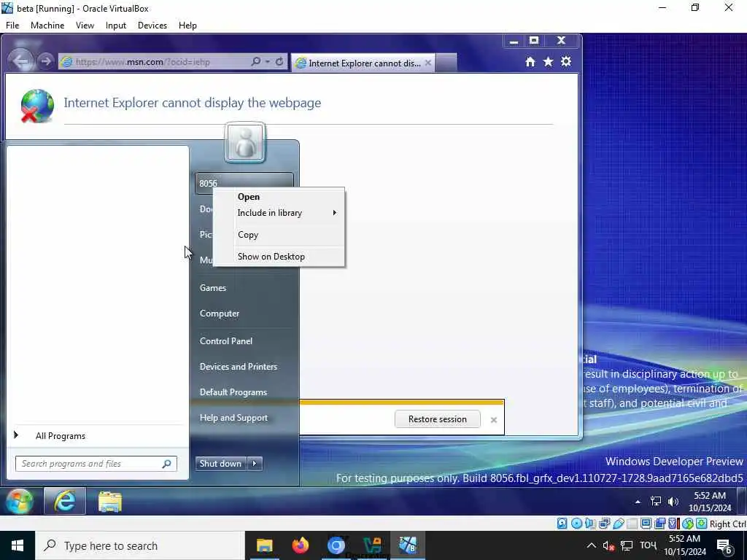Close the IE tab with X
This screenshot has height=560, width=747.
click(427, 63)
